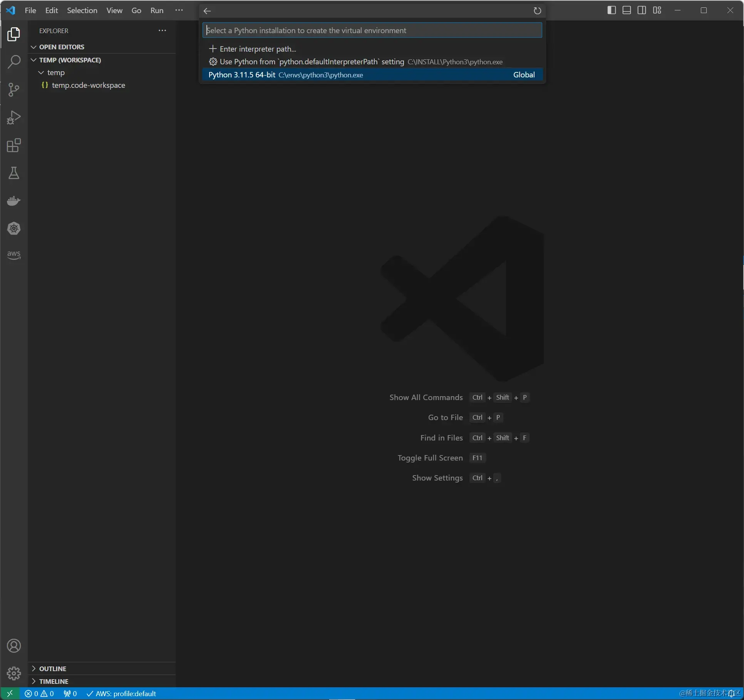This screenshot has height=700, width=744.
Task: Open the Docker view icon
Action: [14, 201]
